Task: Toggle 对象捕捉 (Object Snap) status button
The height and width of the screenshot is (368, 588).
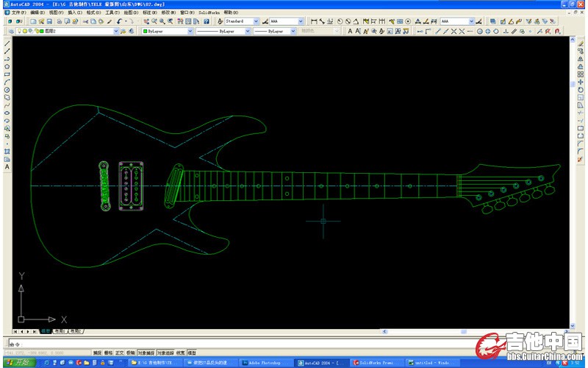Action: pos(146,353)
